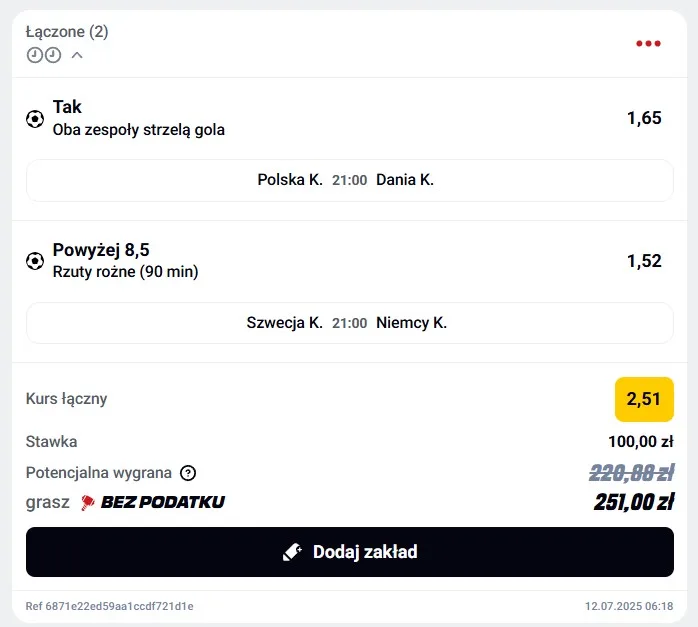Open the Szwecja K. vs Niemcy K. match
The image size is (698, 627).
[x=350, y=323]
